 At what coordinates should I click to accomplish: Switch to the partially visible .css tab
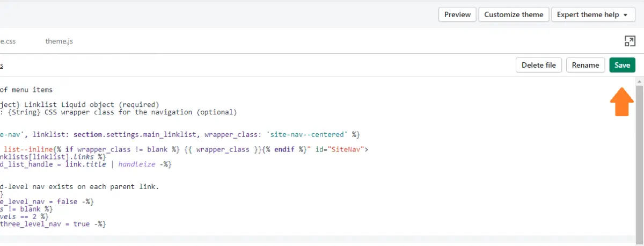pyautogui.click(x=8, y=41)
